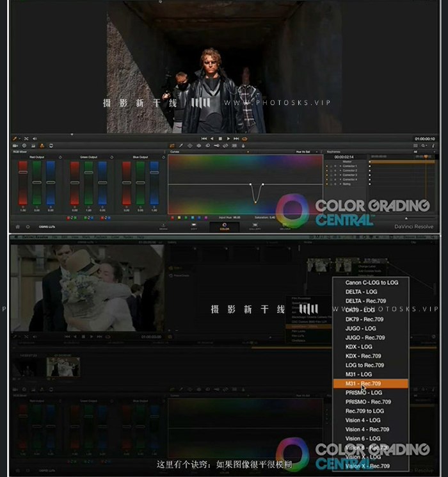Select the red hue swatch below the curve
Viewport: 448px width, 477px height.
pos(172,218)
